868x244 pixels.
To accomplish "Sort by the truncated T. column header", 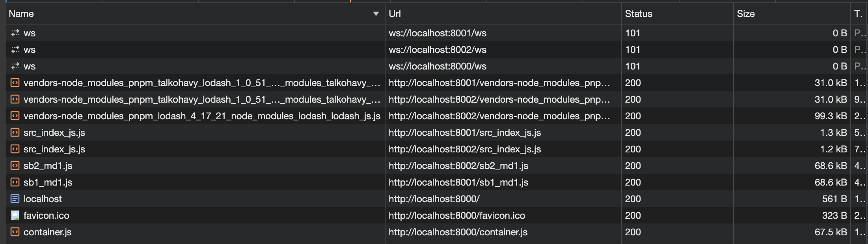I will coord(859,14).
